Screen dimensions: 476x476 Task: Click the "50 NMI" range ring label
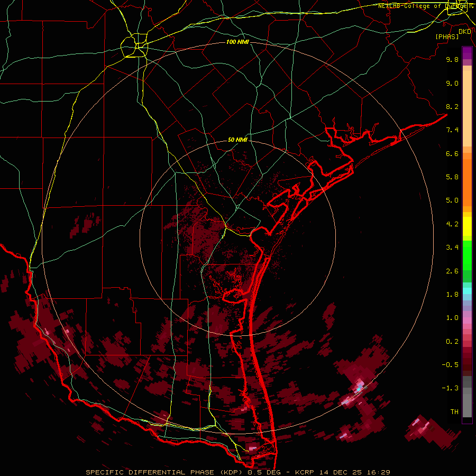point(237,140)
